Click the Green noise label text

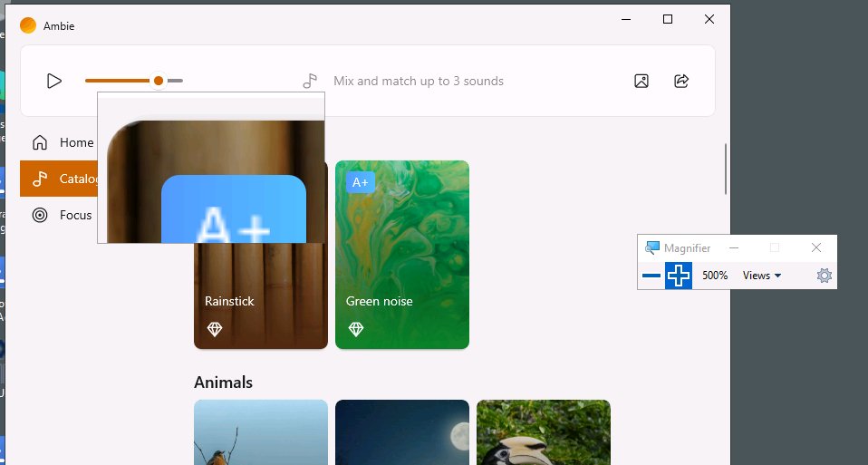380,301
